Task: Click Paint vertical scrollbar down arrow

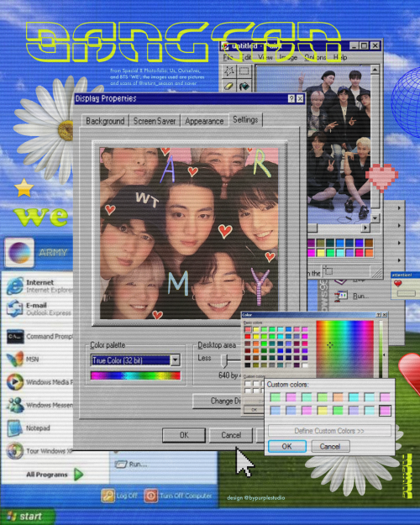Action: (375, 218)
